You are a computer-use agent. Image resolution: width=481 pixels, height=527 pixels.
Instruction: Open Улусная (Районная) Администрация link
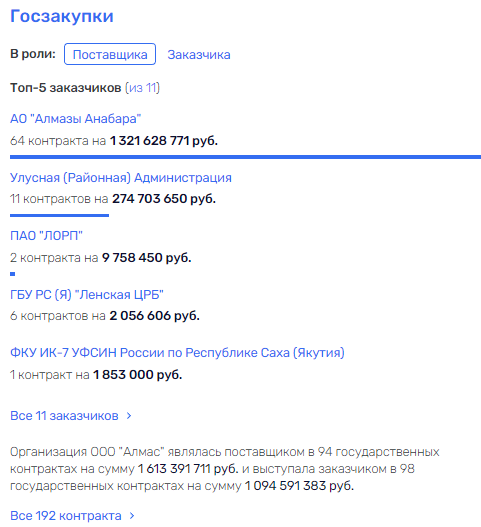[121, 177]
